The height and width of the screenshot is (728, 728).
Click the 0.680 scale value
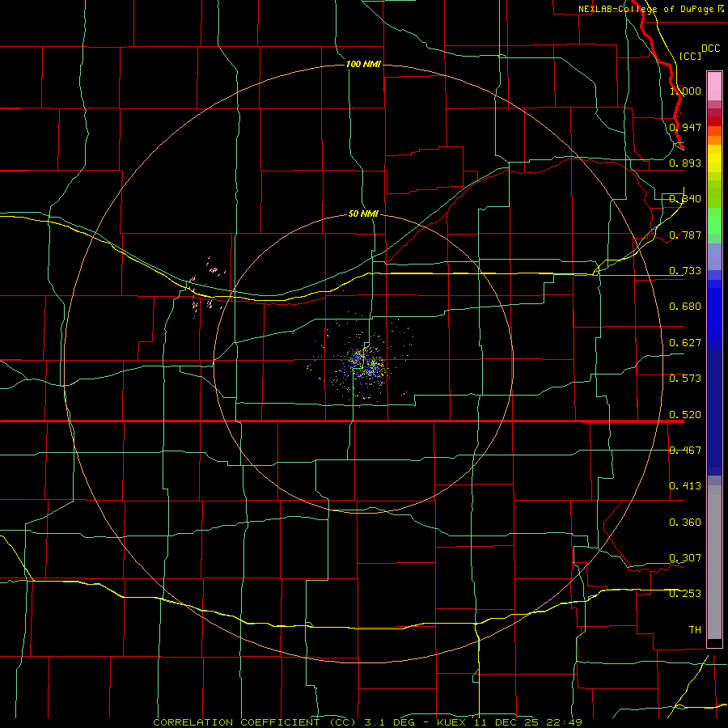(x=685, y=307)
